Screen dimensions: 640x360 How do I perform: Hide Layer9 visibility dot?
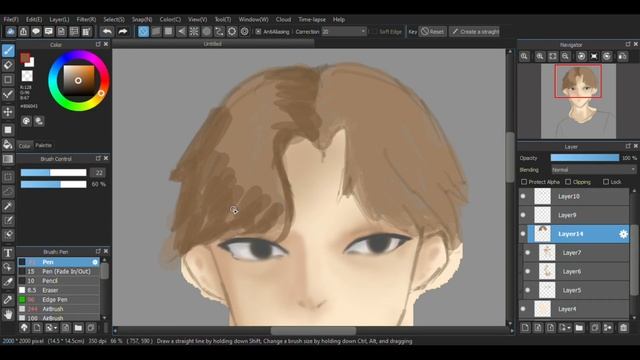(523, 215)
